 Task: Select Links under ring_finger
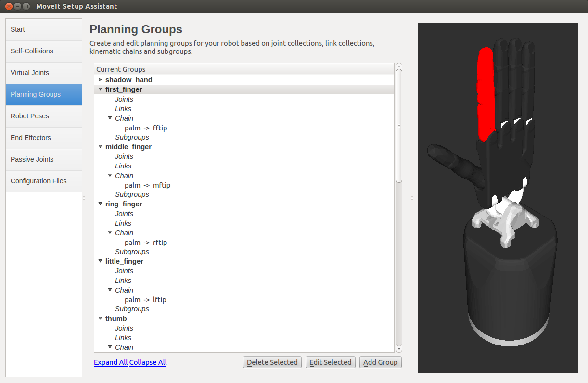tap(123, 223)
